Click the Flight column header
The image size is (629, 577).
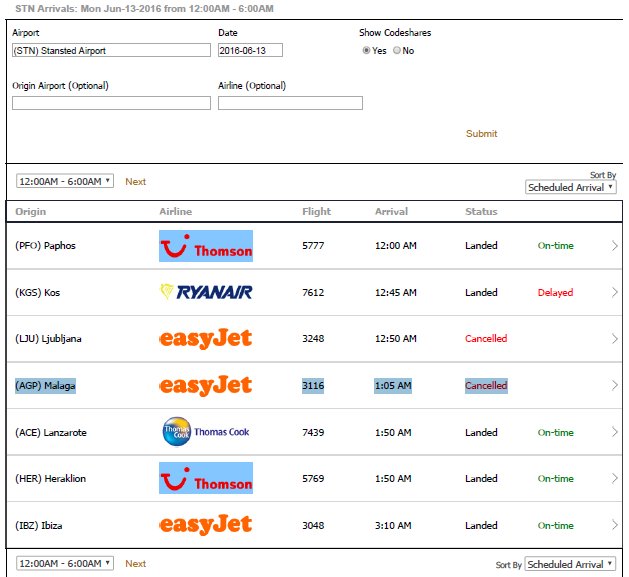(317, 211)
